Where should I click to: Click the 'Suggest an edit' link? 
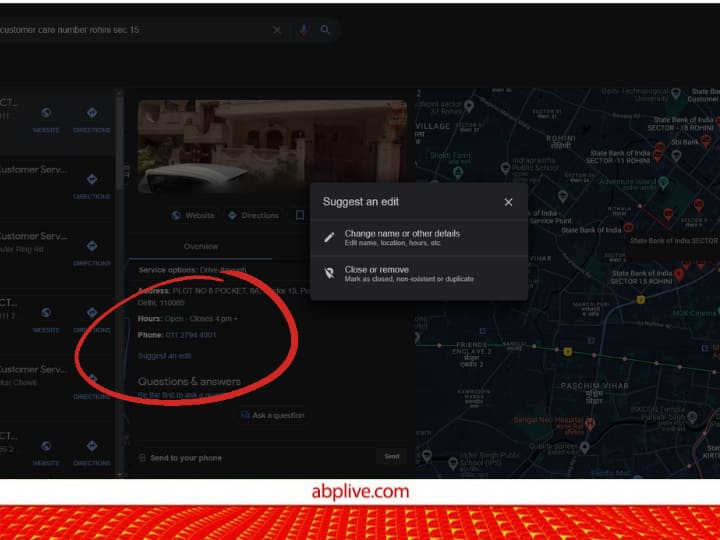click(164, 356)
